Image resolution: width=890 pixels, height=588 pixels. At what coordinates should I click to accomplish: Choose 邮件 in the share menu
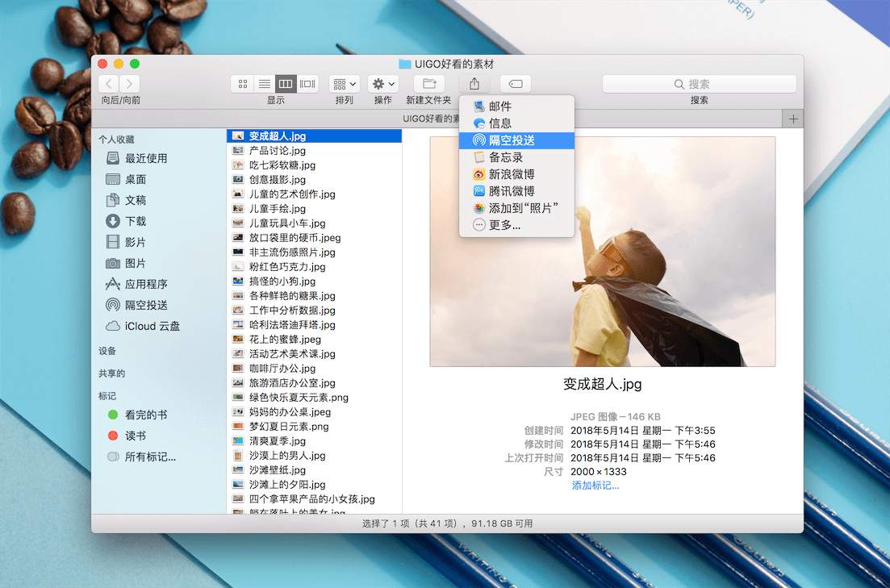tap(516, 106)
